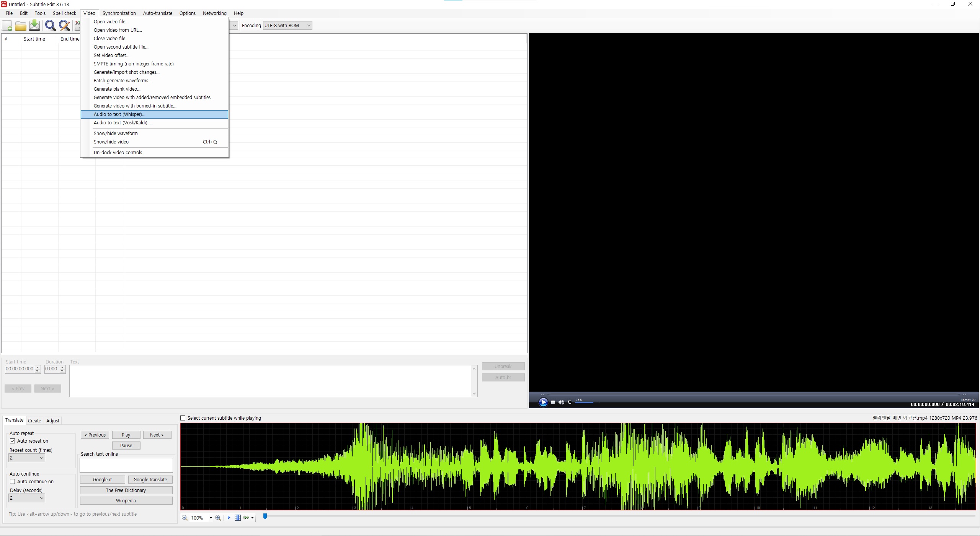The height and width of the screenshot is (536, 980).
Task: Expand the Delay seconds dropdown
Action: (x=27, y=498)
